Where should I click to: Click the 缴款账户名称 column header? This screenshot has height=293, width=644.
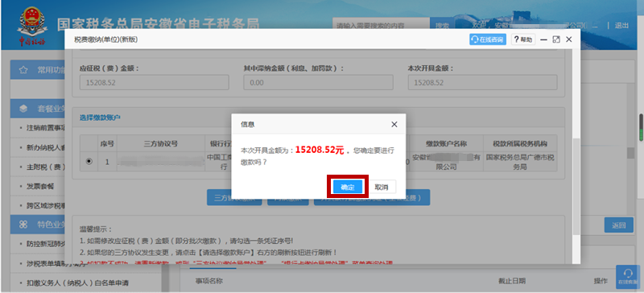tap(446, 144)
